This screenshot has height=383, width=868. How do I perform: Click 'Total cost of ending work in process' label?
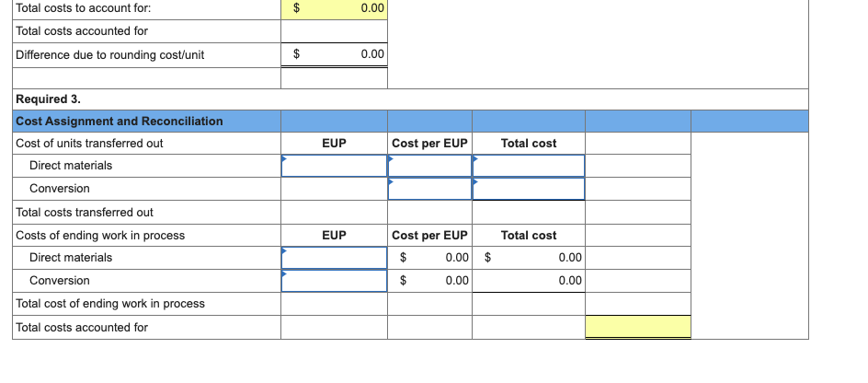[110, 303]
